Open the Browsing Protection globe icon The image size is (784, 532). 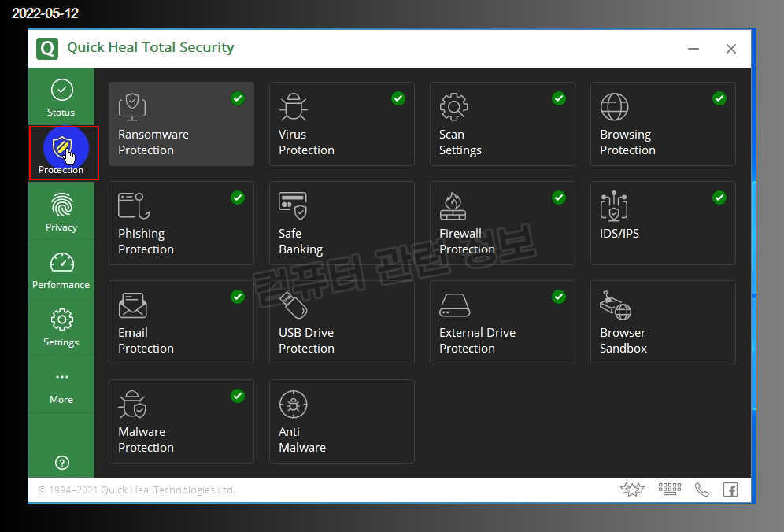point(614,106)
